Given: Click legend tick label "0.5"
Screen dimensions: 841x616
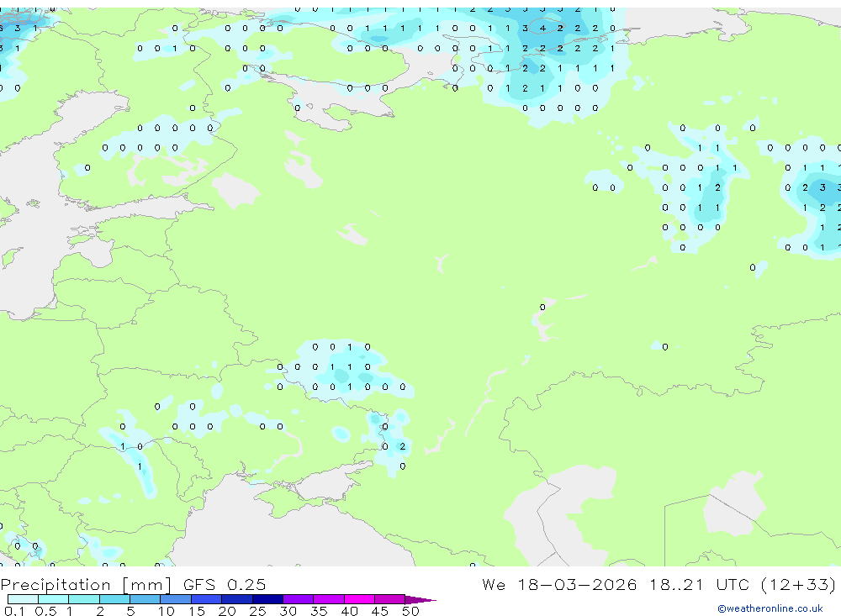Looking at the screenshot, I should click(x=45, y=611).
